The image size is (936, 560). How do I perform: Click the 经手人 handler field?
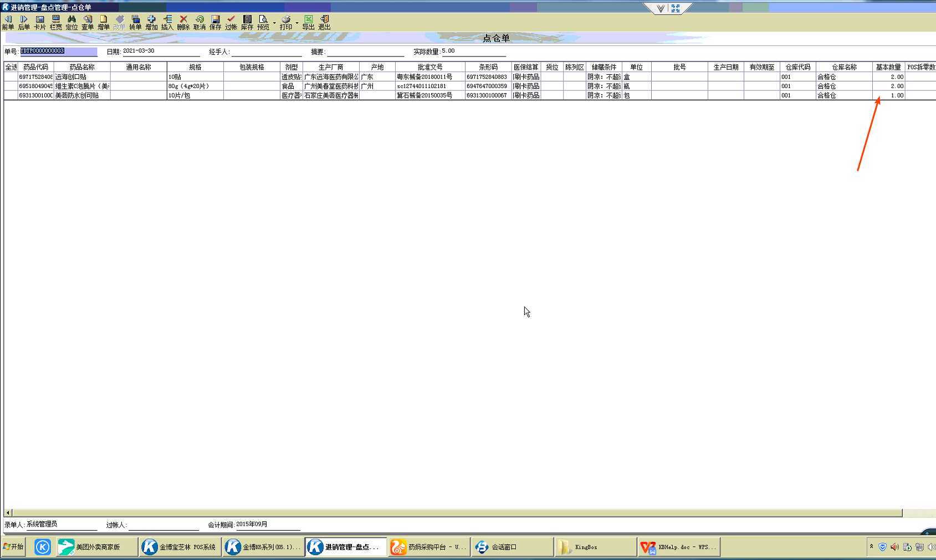pyautogui.click(x=267, y=52)
